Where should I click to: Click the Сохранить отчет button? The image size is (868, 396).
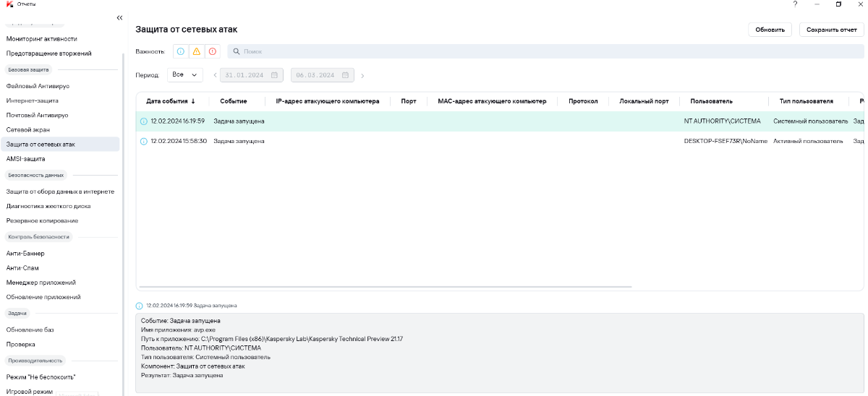click(x=831, y=30)
